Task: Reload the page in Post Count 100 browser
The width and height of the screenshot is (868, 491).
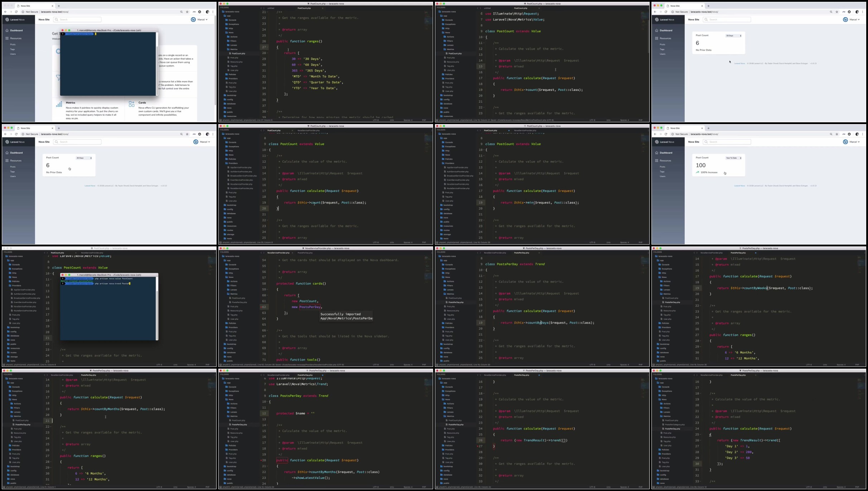Action: pos(666,134)
